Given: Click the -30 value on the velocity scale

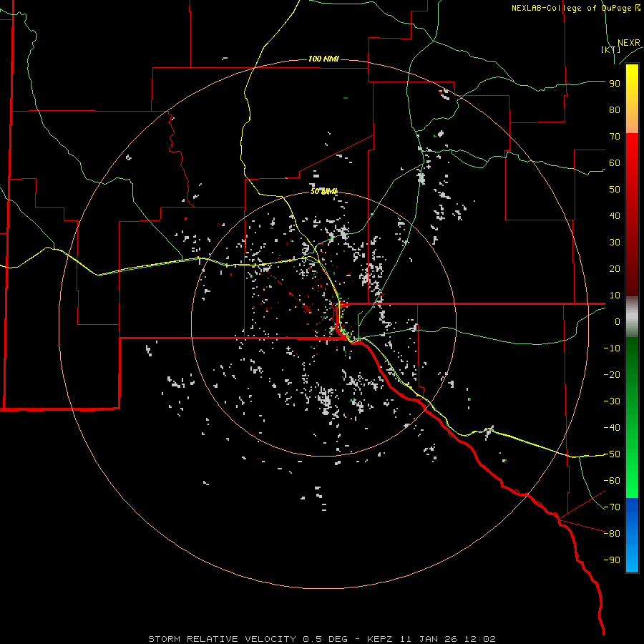Looking at the screenshot, I should 612,401.
